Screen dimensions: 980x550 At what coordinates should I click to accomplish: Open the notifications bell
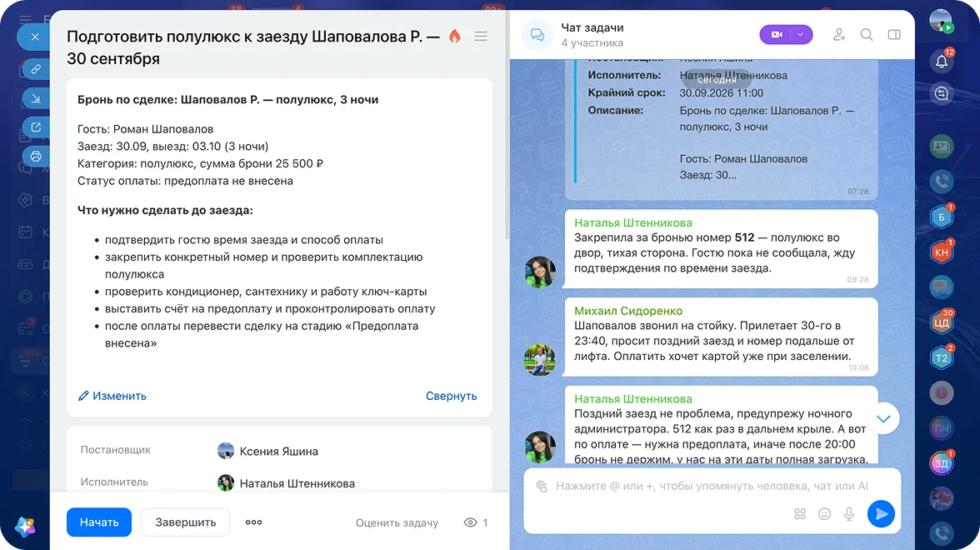tap(942, 61)
